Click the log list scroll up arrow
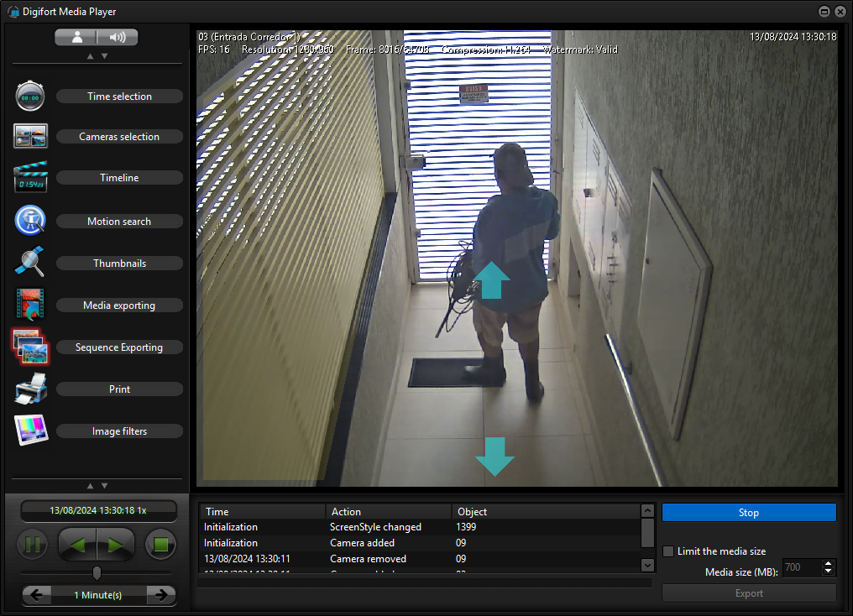853x616 pixels. click(x=647, y=510)
